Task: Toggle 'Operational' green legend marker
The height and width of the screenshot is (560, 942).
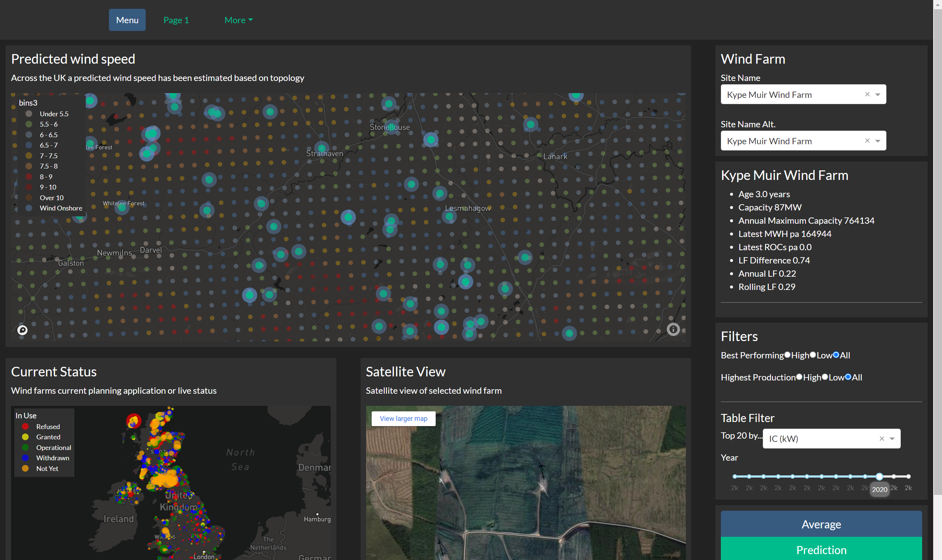Action: (x=25, y=447)
